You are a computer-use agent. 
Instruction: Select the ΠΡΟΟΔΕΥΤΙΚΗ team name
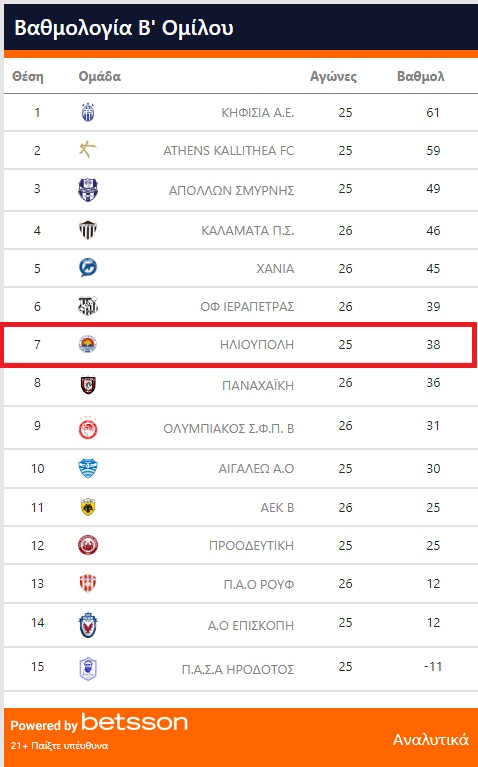pyautogui.click(x=251, y=545)
